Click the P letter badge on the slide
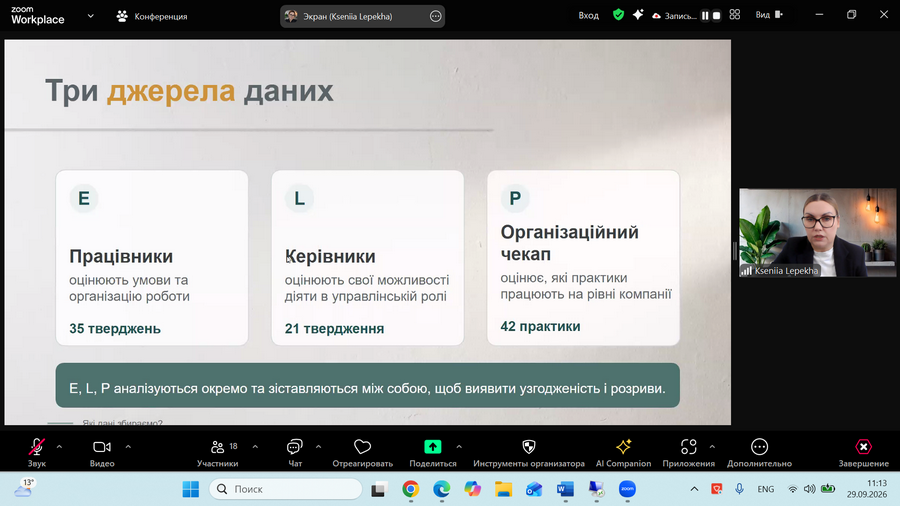The image size is (900, 506). [x=515, y=198]
